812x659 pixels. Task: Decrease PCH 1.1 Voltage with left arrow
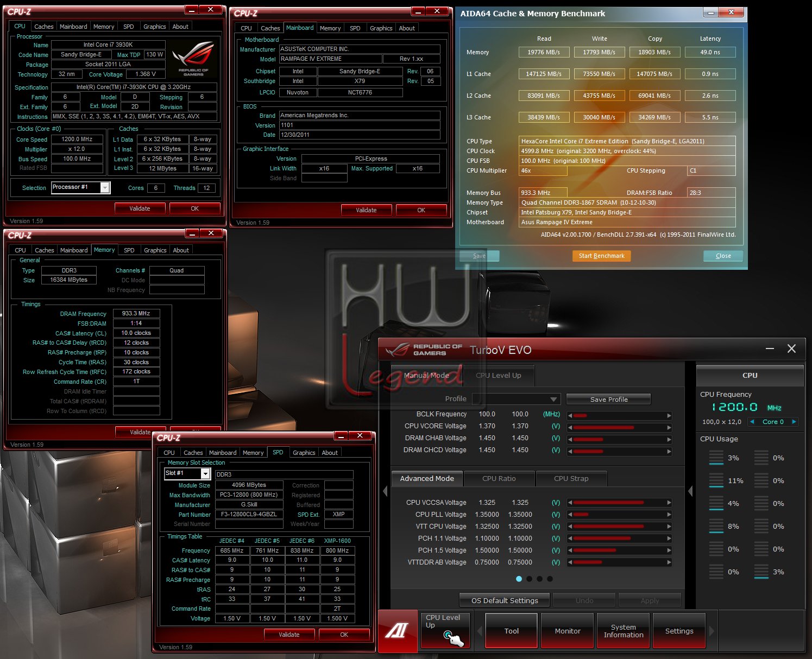(570, 538)
